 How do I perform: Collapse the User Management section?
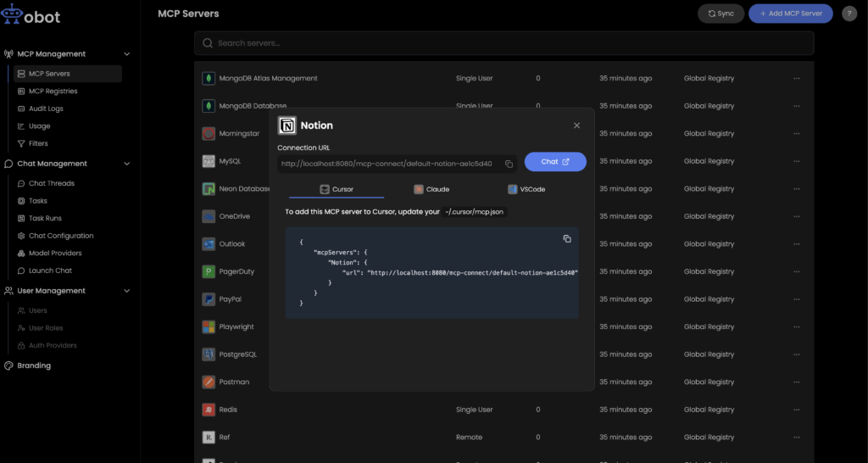coord(127,291)
